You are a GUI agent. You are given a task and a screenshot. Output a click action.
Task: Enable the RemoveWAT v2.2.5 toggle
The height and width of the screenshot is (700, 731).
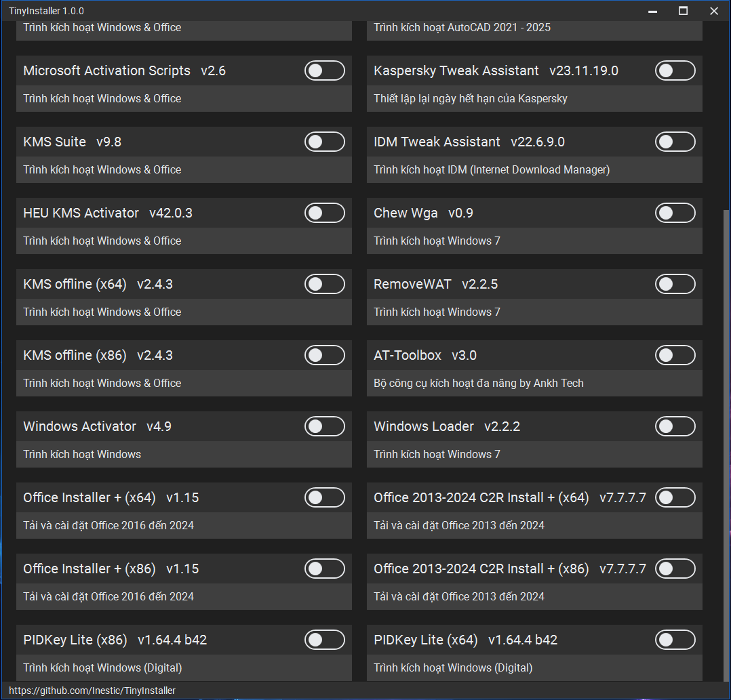[675, 284]
